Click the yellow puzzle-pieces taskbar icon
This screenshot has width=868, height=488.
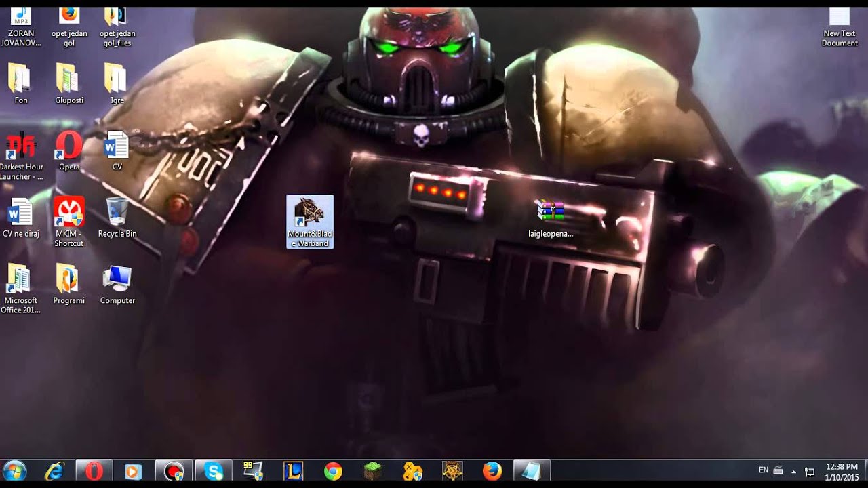click(413, 470)
